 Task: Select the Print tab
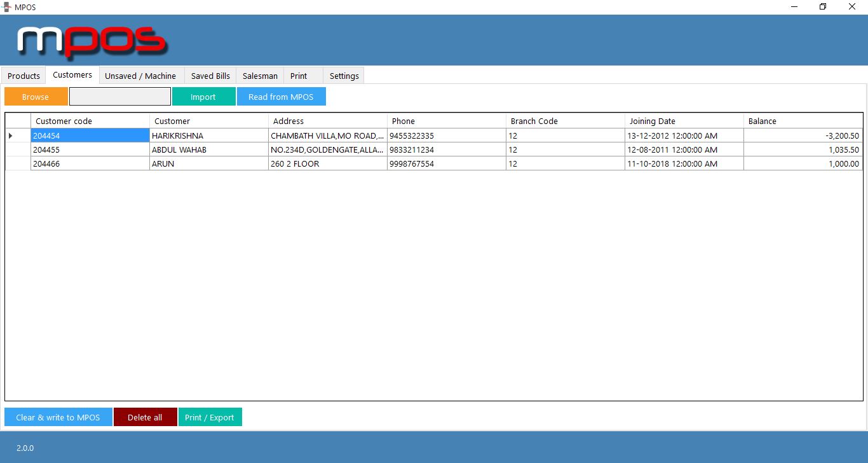299,76
